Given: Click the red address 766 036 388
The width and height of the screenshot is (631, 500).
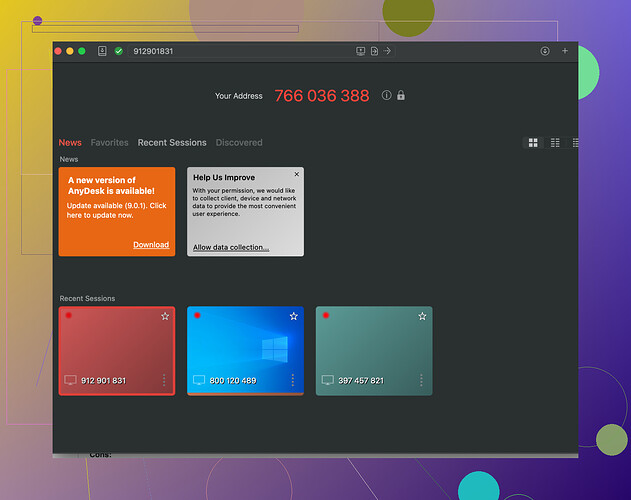Looking at the screenshot, I should click(322, 96).
